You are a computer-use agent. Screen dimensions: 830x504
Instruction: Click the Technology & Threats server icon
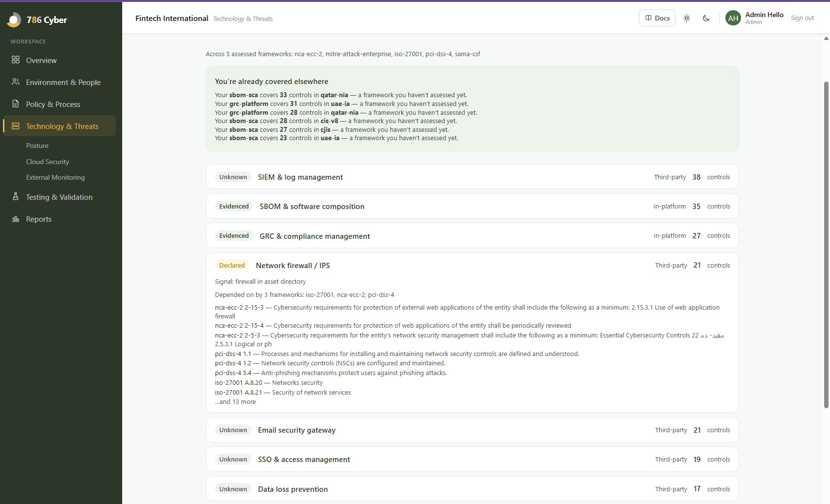pos(16,126)
